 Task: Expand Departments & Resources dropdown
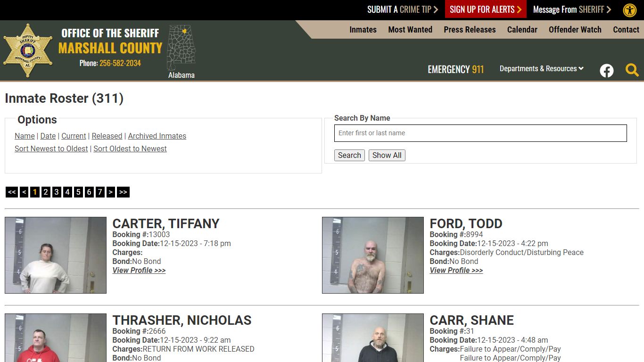click(542, 68)
